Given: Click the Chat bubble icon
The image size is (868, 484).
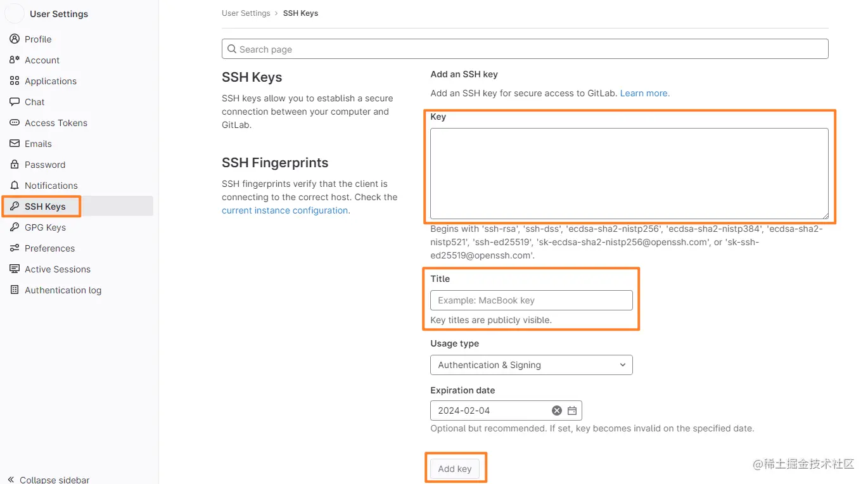Looking at the screenshot, I should [x=15, y=102].
